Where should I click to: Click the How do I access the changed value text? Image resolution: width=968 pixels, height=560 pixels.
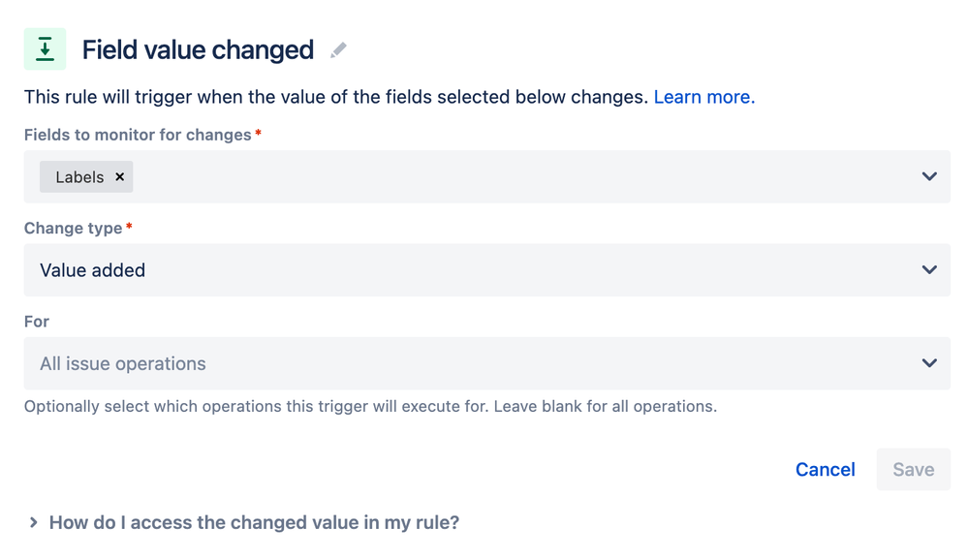click(x=254, y=522)
